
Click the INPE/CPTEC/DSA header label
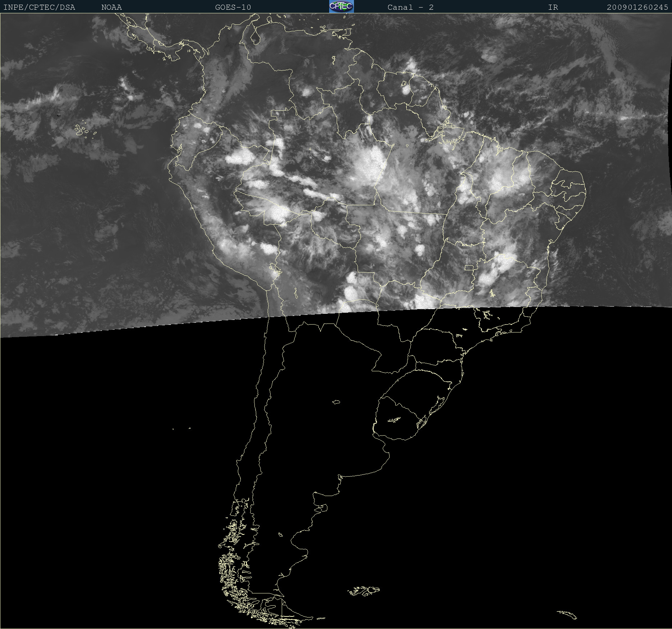[39, 7]
